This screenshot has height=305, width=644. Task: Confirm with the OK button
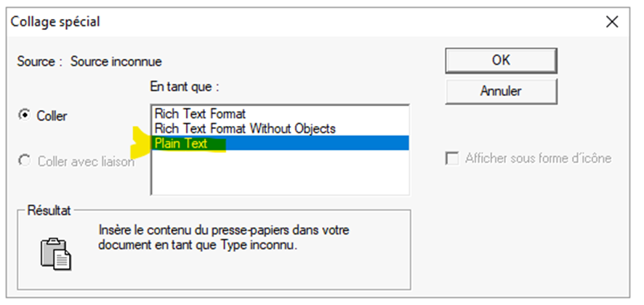pyautogui.click(x=501, y=60)
